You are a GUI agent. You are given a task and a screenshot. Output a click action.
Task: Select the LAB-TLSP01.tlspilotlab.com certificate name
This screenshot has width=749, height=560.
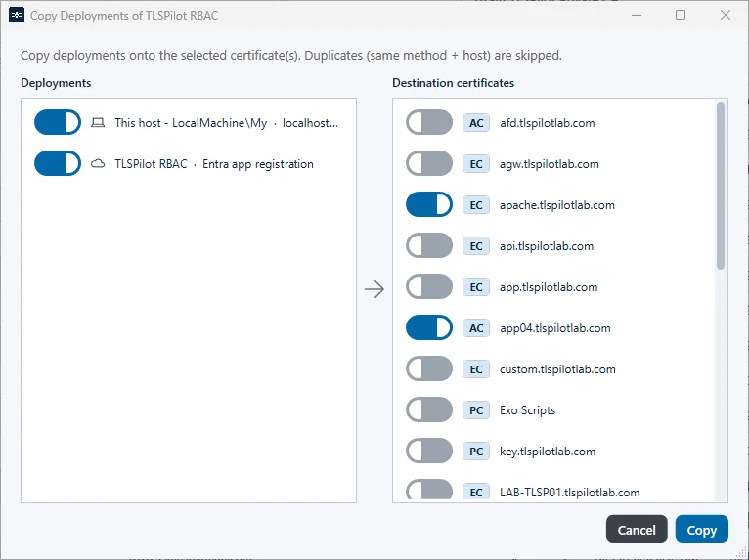[x=570, y=493]
